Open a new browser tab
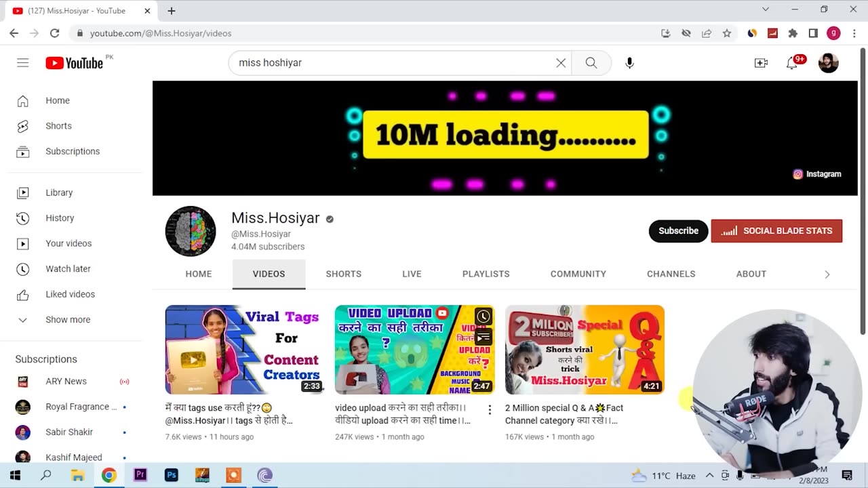Screen dimensions: 868x488 coord(172,11)
